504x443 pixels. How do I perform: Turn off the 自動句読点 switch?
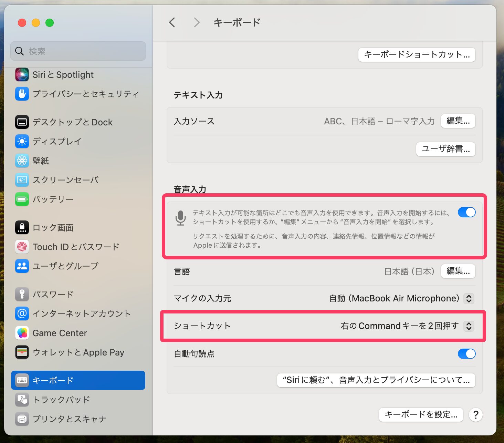pyautogui.click(x=466, y=354)
